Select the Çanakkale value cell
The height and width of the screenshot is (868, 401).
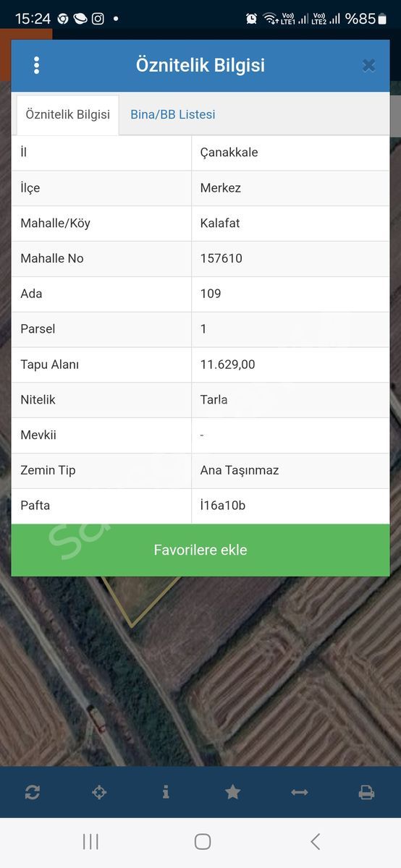(x=290, y=153)
